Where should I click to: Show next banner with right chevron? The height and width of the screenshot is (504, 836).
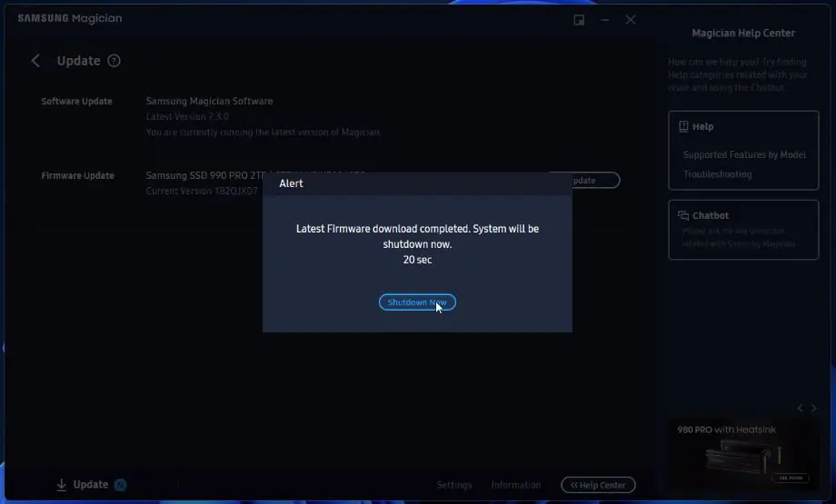813,408
